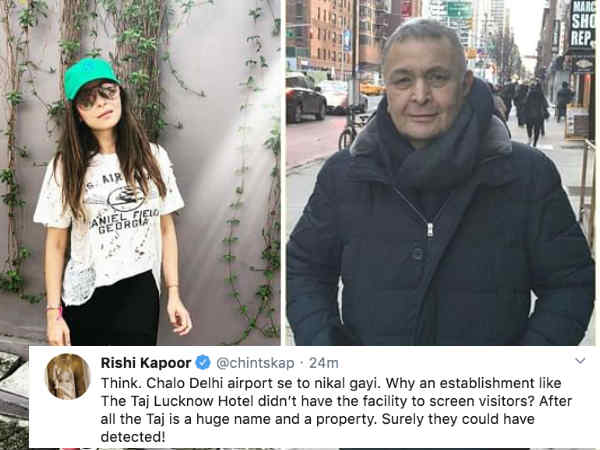Click the parked black car

pos(306,99)
